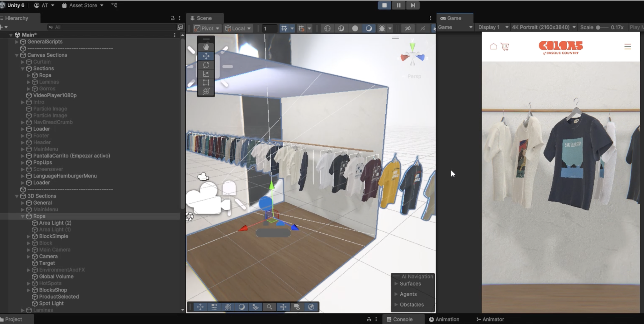Select the Hand view tool

(x=206, y=47)
